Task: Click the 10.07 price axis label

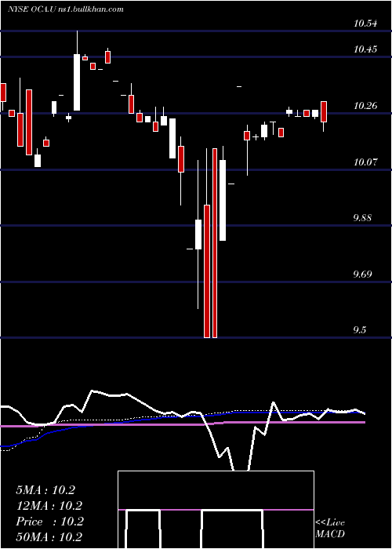Action: [365, 162]
